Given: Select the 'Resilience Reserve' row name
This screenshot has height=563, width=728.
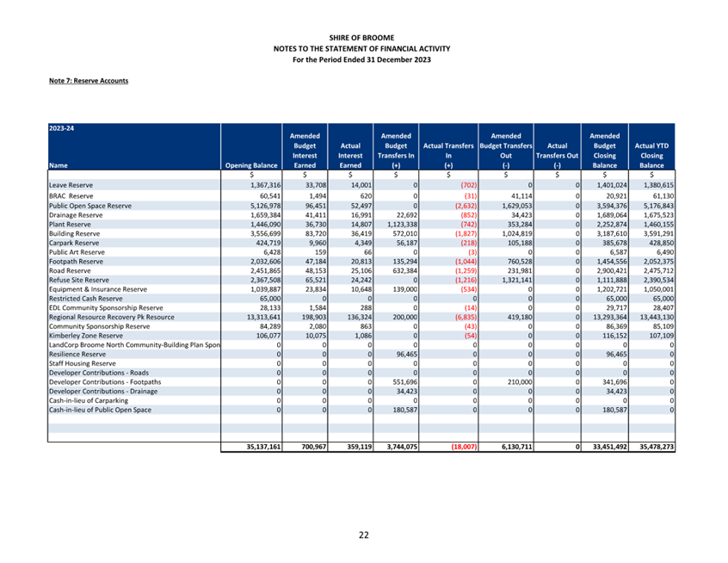Looking at the screenshot, I should 77,355.
